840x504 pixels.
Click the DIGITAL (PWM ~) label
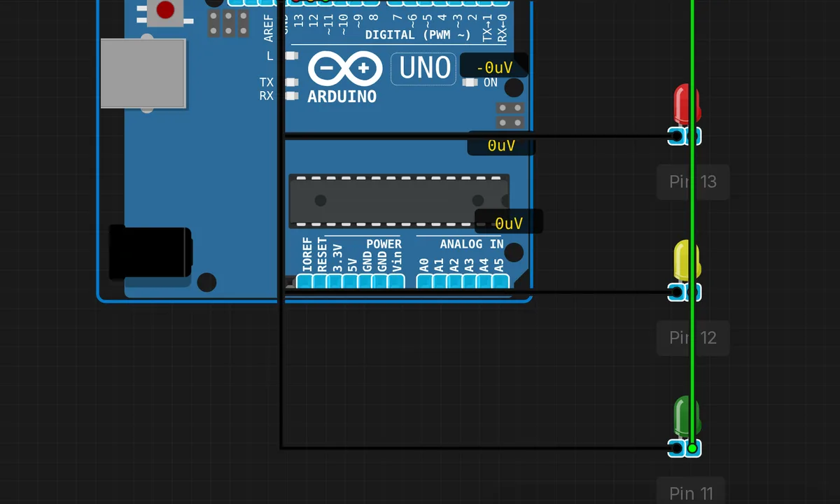click(418, 34)
